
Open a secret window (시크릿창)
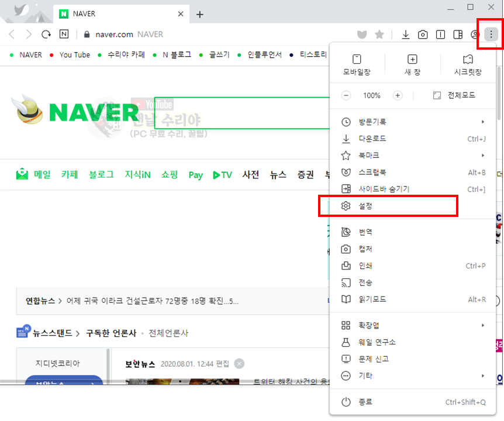pyautogui.click(x=468, y=65)
